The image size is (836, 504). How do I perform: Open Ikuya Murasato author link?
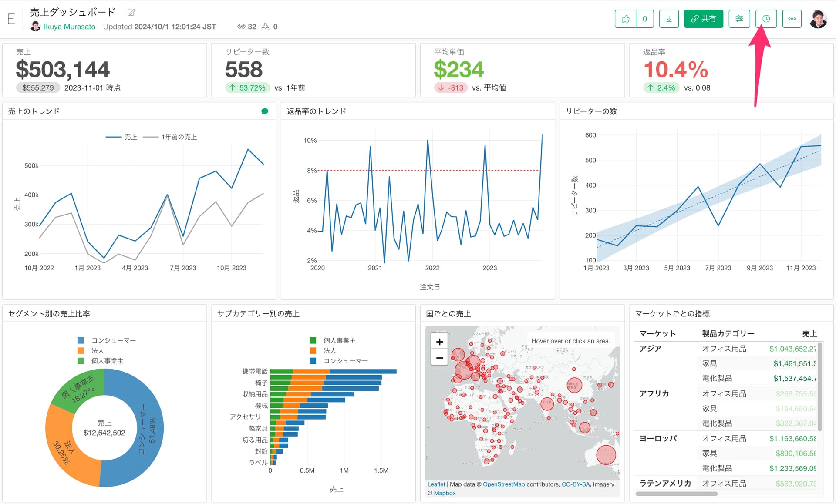click(70, 27)
